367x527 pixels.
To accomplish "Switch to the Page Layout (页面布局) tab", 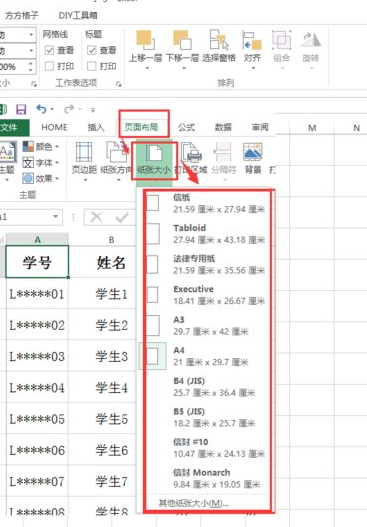I will pyautogui.click(x=141, y=127).
